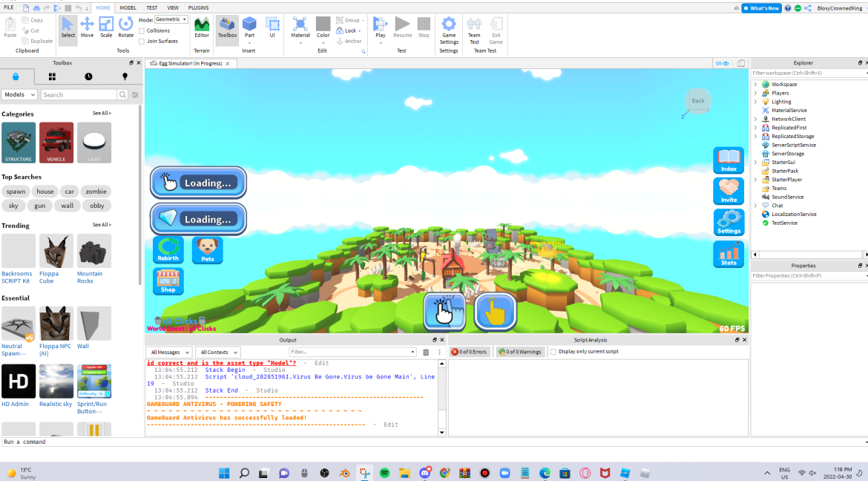868x481 pixels.
Task: Open the All Messages dropdown
Action: tap(169, 353)
